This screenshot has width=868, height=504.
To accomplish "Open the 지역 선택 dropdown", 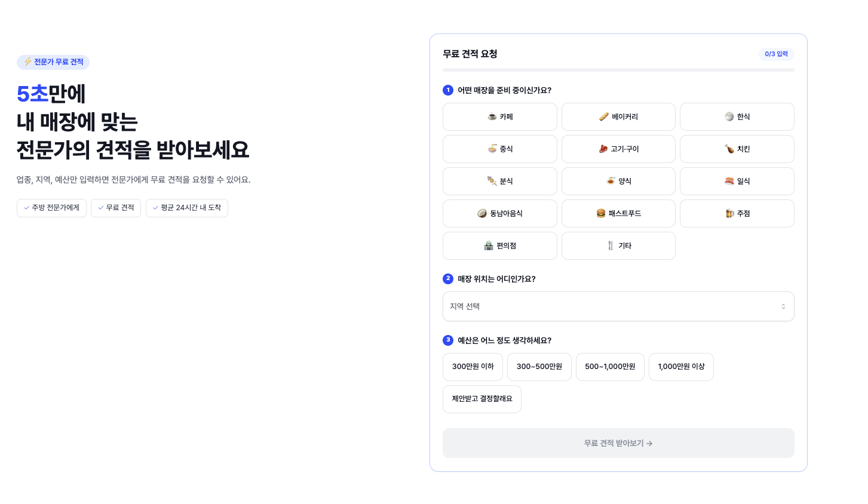I will pyautogui.click(x=618, y=306).
